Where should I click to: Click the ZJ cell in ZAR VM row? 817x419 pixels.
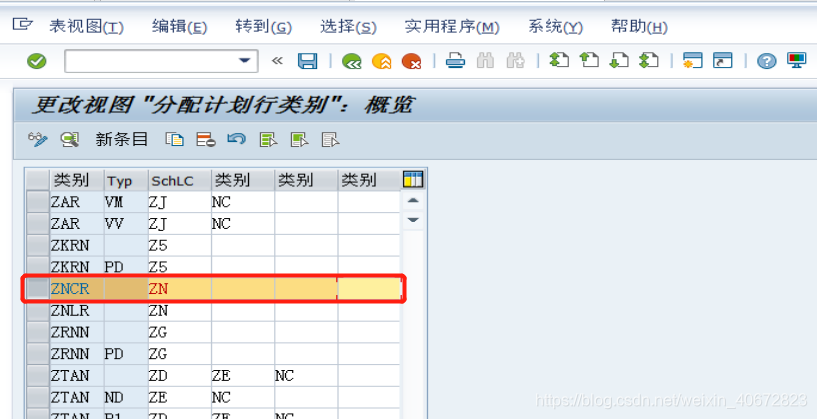click(x=180, y=202)
